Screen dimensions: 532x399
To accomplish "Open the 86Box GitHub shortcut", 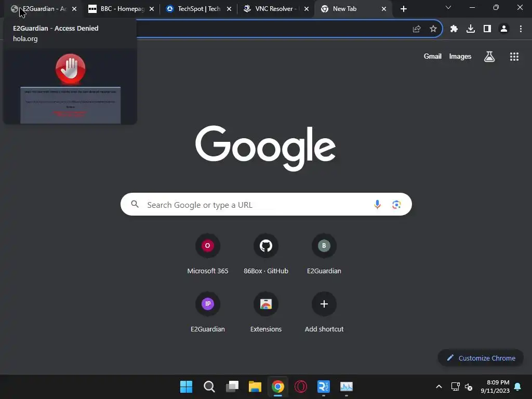I will pyautogui.click(x=266, y=254).
